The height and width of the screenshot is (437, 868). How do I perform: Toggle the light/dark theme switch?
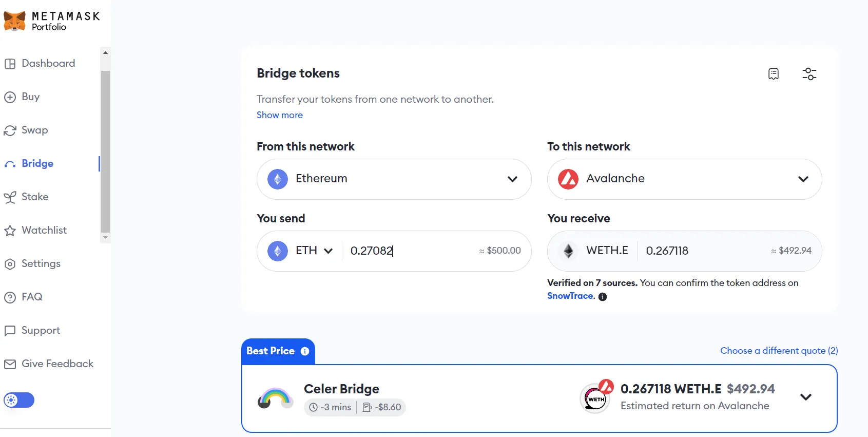[x=19, y=400]
